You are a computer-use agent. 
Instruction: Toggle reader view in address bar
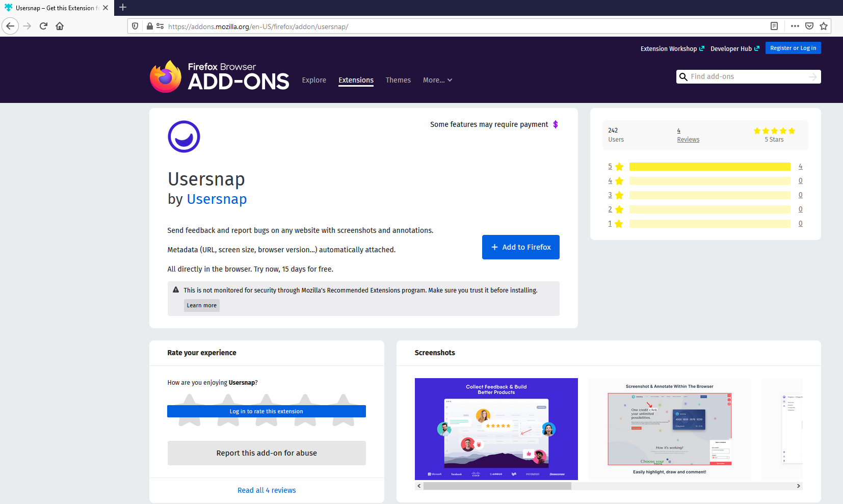click(774, 26)
